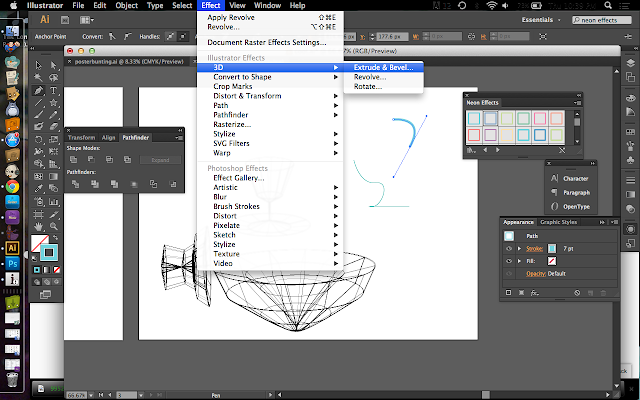The width and height of the screenshot is (640, 400).
Task: Pick the Magic Wand tool
Action: (x=38, y=78)
